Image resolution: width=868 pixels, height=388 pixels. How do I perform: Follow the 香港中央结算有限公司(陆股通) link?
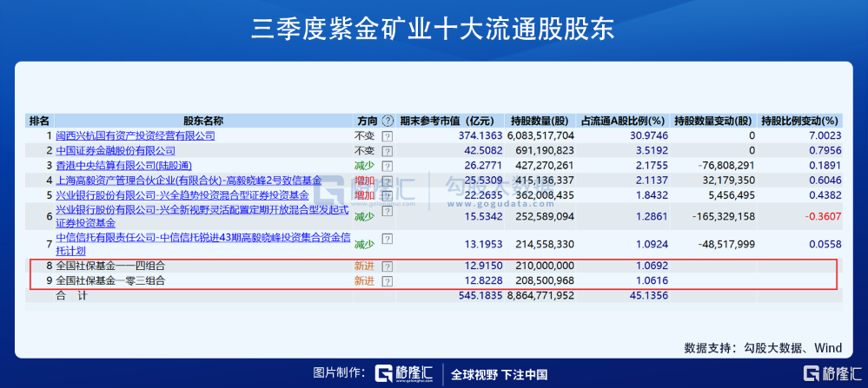[124, 165]
